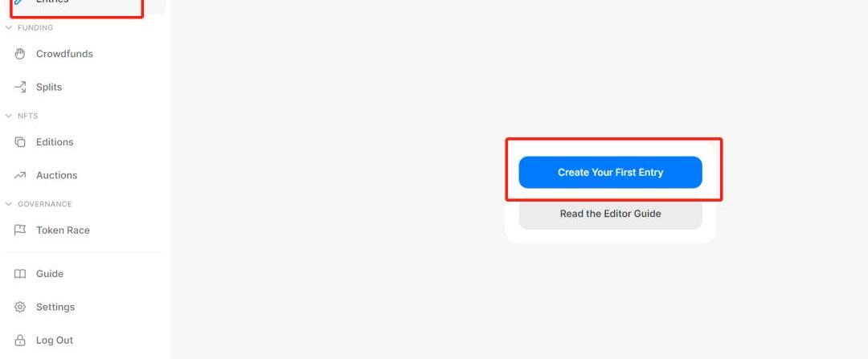
Task: Click the Auctions trend icon
Action: click(20, 175)
